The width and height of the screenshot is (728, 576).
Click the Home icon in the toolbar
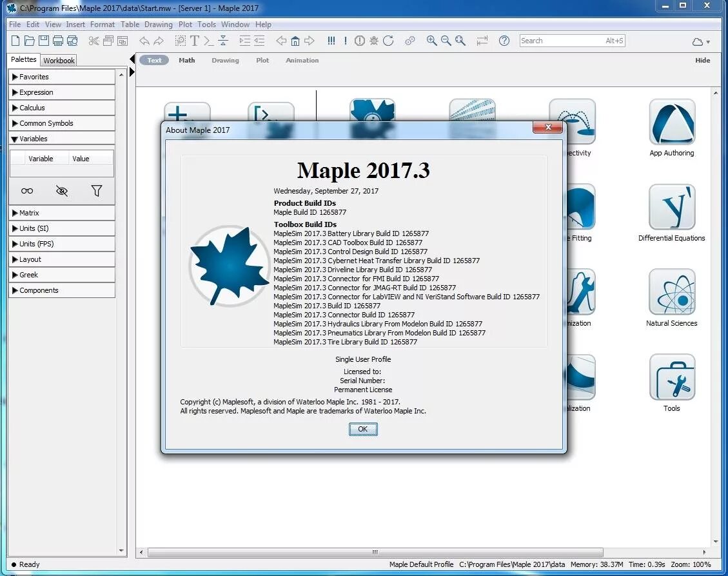tap(295, 41)
